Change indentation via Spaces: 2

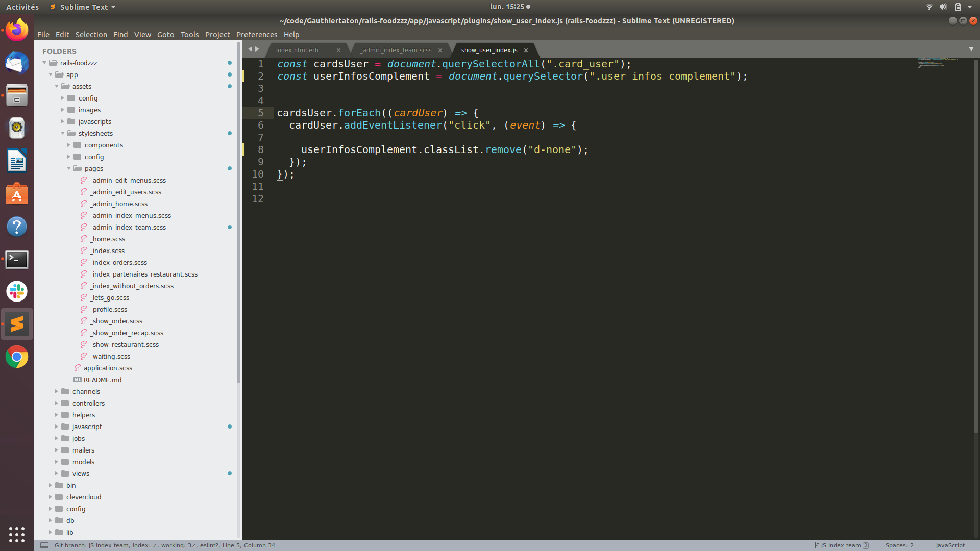coord(899,545)
